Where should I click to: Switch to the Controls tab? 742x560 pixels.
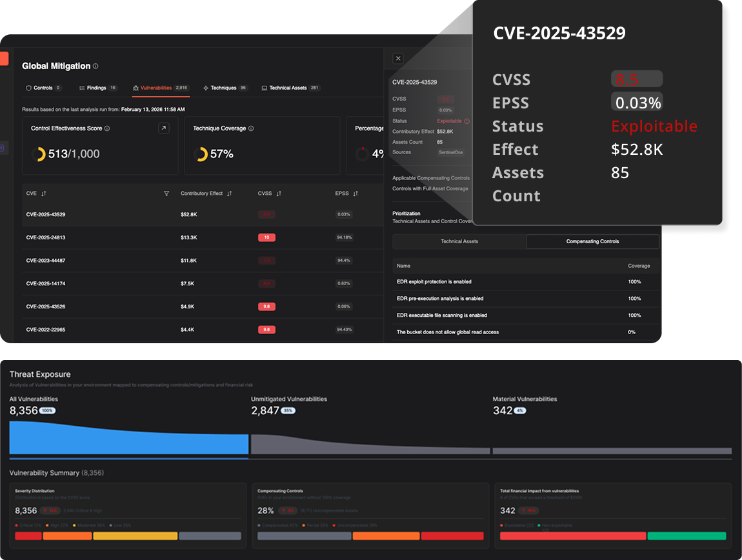tap(43, 88)
